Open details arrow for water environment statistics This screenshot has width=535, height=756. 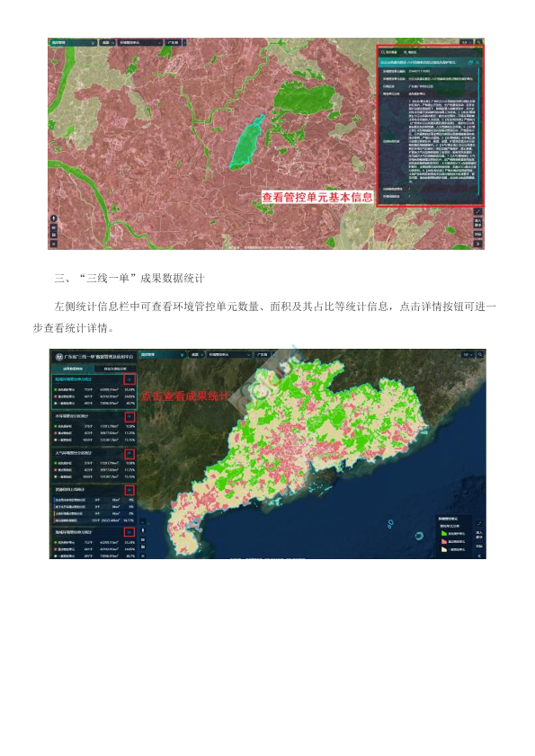click(129, 416)
